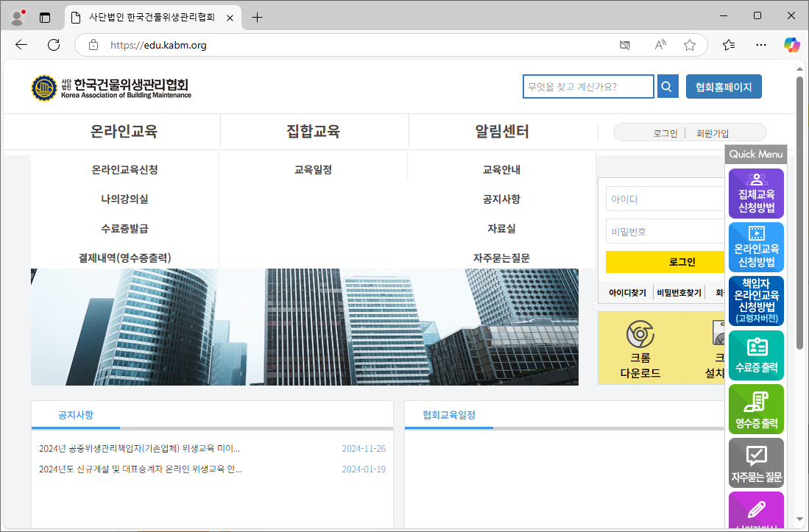This screenshot has height=532, width=809.
Task: Open the tab actions menu icon
Action: [45, 18]
